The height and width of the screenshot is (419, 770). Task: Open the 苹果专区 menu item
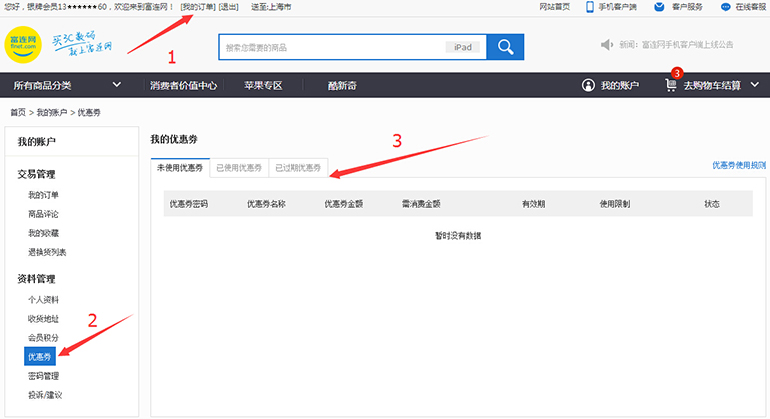263,86
